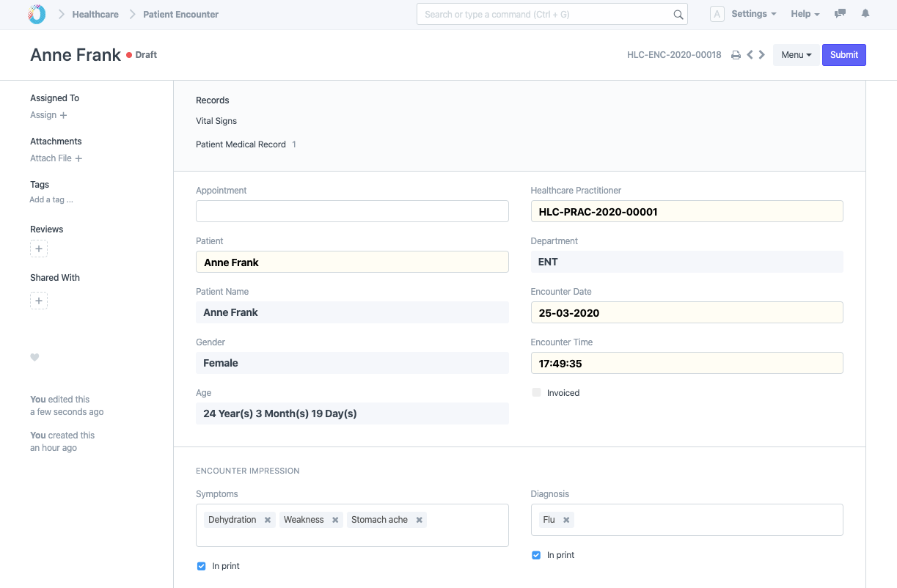Viewport: 897px width, 588px height.
Task: Uncheck In print under Symptoms
Action: (202, 566)
